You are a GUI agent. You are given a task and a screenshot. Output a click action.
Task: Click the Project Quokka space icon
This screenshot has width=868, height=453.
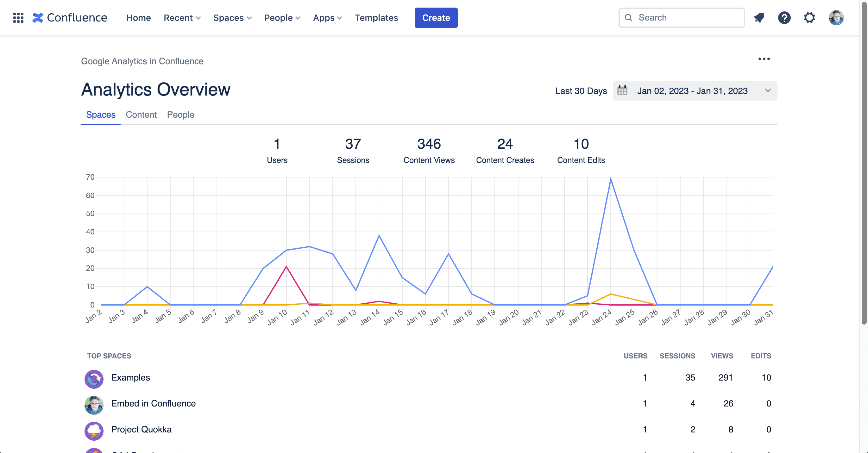click(x=94, y=431)
